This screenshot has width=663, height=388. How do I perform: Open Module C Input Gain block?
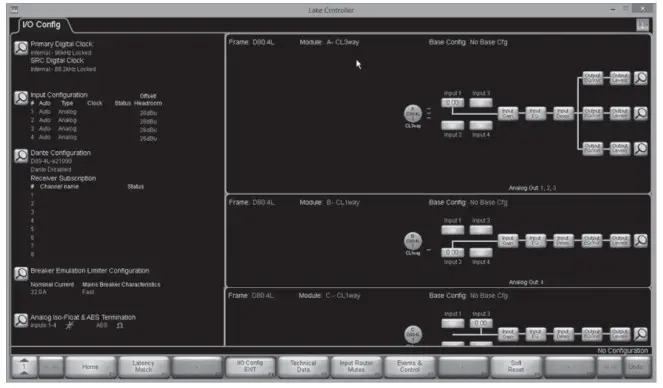pyautogui.click(x=508, y=334)
